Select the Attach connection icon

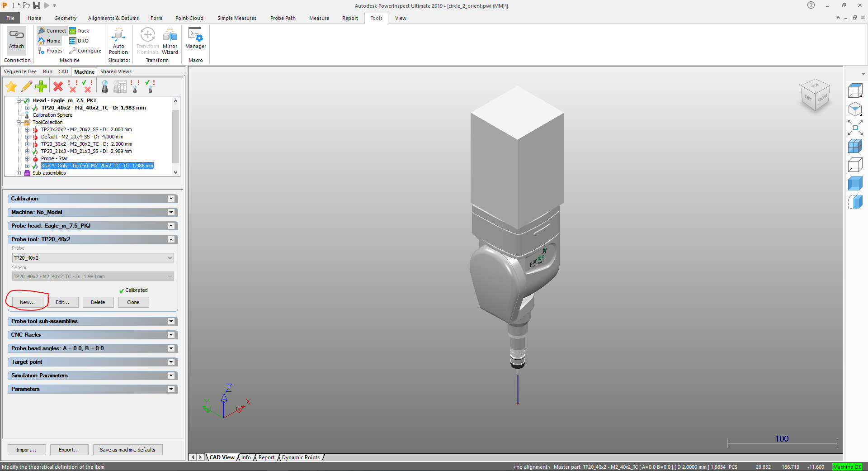(16, 41)
